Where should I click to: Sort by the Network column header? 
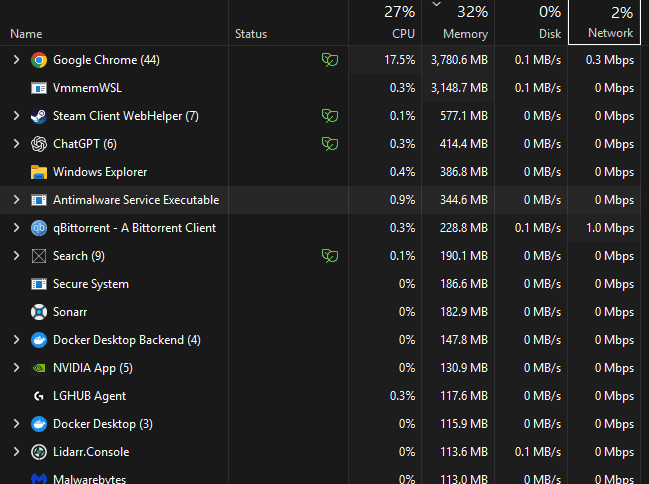pyautogui.click(x=609, y=33)
